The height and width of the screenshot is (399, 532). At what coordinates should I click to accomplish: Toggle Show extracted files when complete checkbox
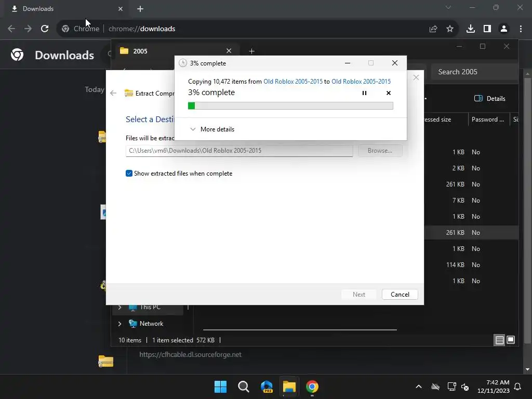pos(129,174)
